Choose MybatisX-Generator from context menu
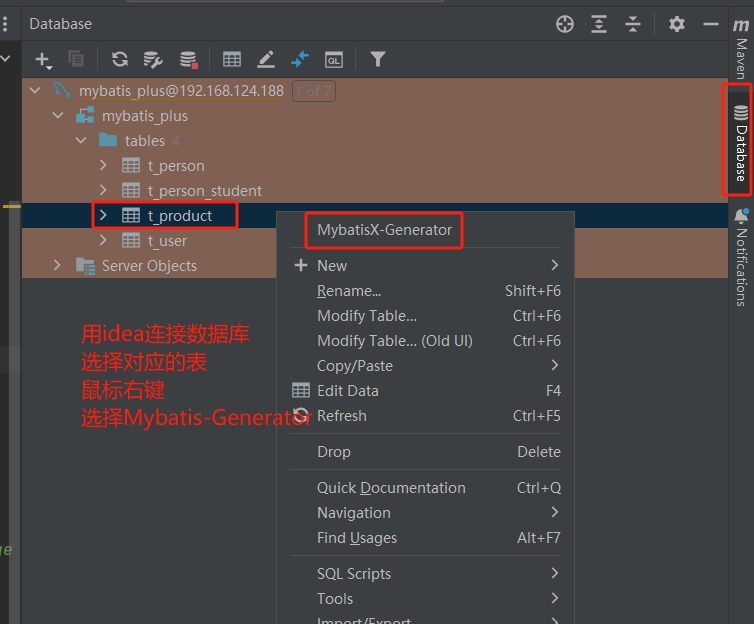 [x=384, y=230]
